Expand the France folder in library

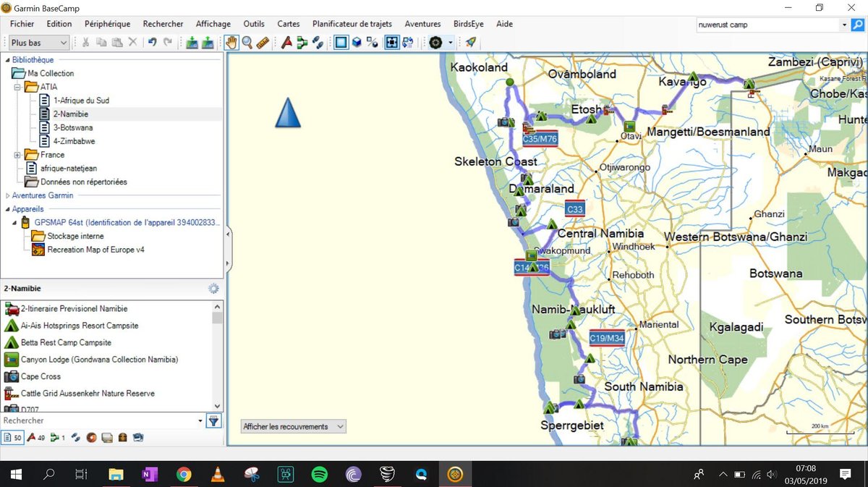17,155
